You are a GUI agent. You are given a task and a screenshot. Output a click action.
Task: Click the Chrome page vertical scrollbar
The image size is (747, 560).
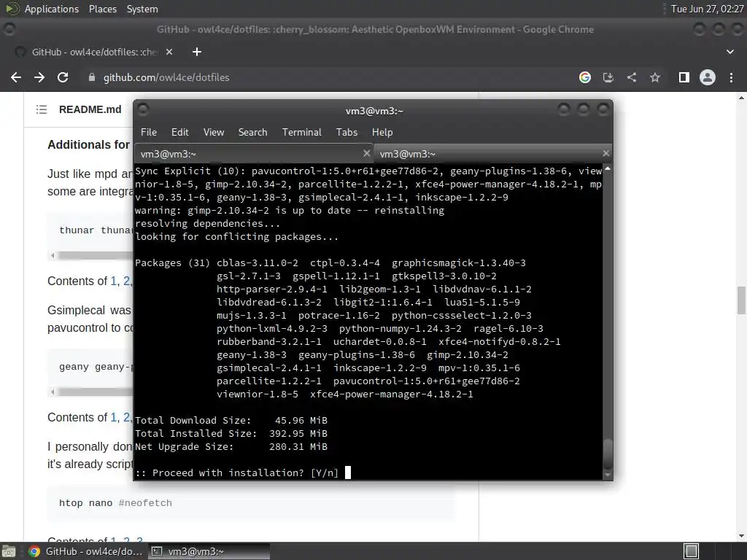741,300
